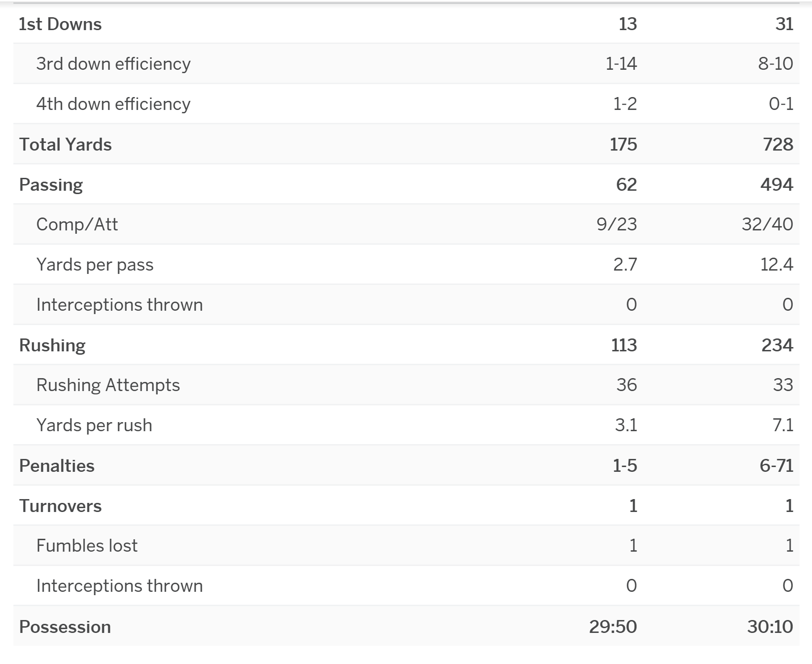This screenshot has height=664, width=812.
Task: Select the Turnovers row heading
Action: (x=60, y=506)
